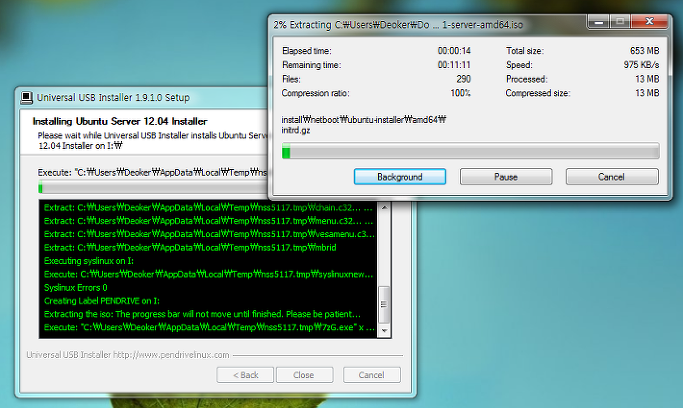This screenshot has width=683, height=408.
Task: Click the Extract line ending with mbrid
Action: tap(190, 247)
